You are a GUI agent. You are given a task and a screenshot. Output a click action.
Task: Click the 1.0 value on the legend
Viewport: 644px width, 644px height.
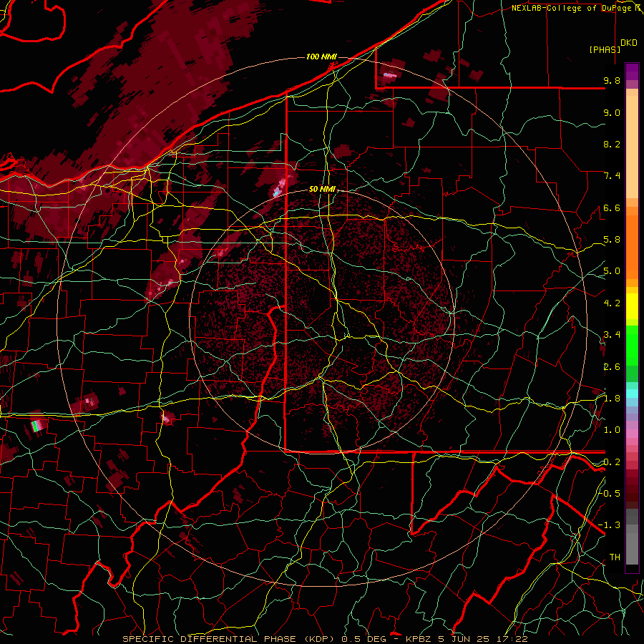tap(612, 430)
